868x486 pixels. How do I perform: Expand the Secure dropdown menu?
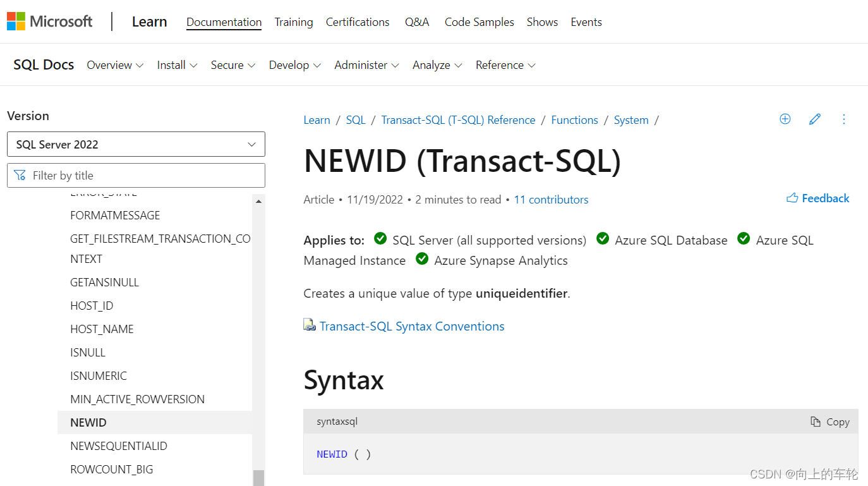[x=233, y=65]
